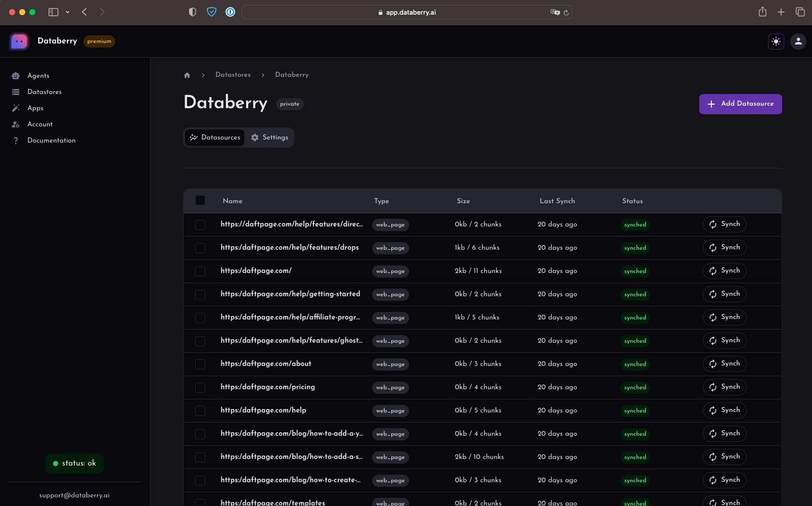Select all rows with header checkbox
Image resolution: width=812 pixels, height=506 pixels.
[x=200, y=201]
